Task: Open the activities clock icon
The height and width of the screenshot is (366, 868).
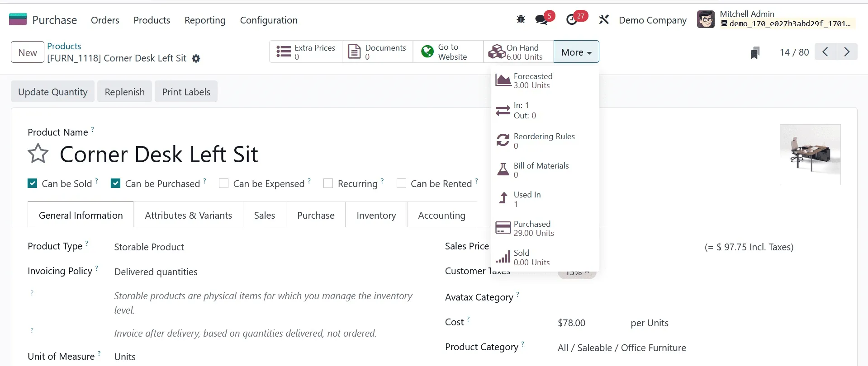Action: 572,19
